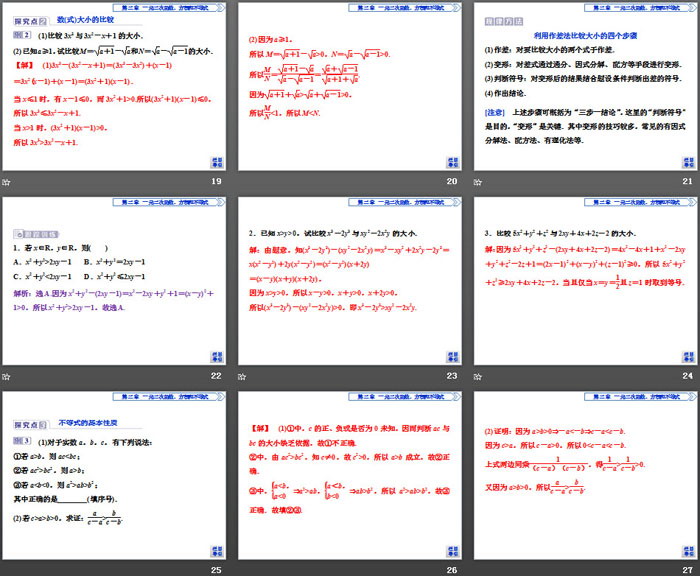Click the animation star icon under slide 23
Image resolution: width=700 pixels, height=576 pixels.
241,376
